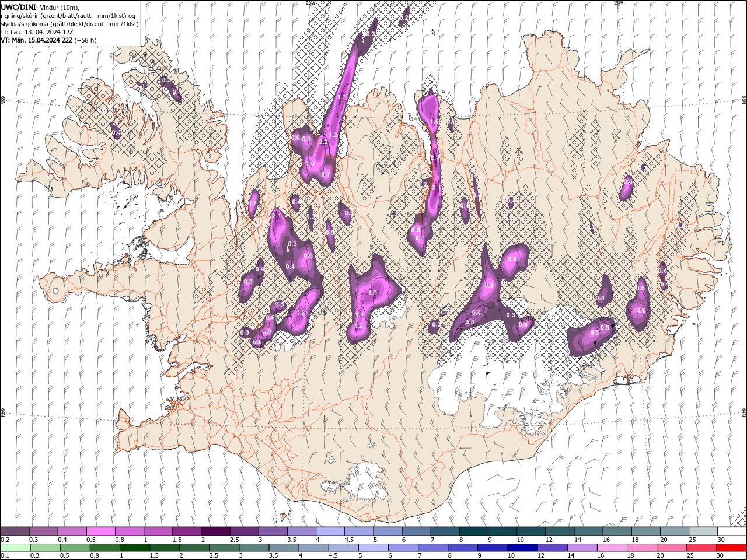Pick the 0.3–0.5 light green swatch, lower legend

click(45, 548)
